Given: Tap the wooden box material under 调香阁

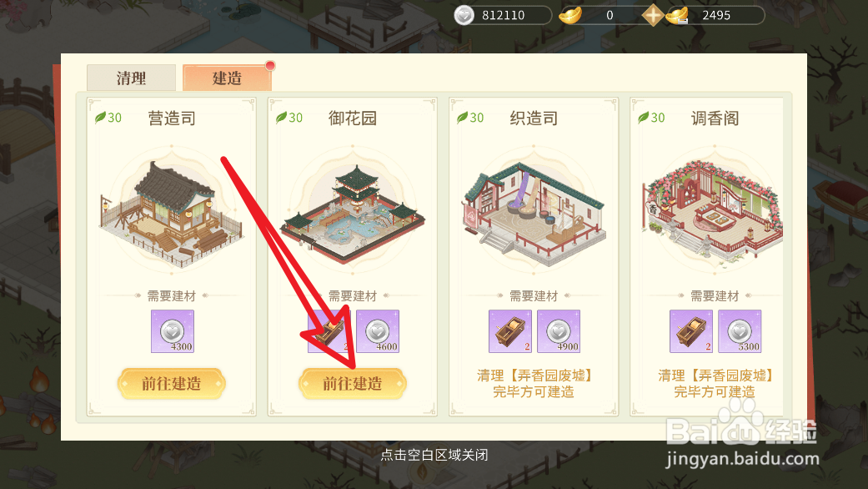Looking at the screenshot, I should point(691,331).
